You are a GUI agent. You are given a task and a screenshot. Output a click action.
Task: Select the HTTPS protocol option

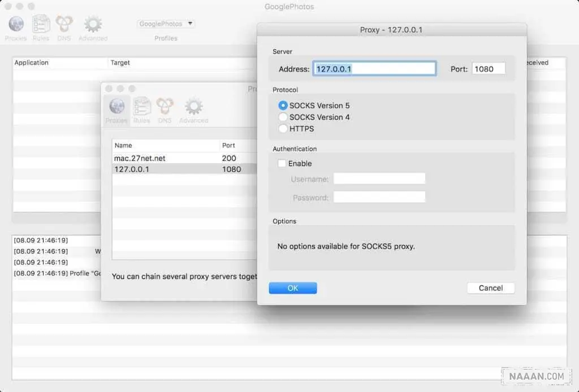[x=283, y=129]
